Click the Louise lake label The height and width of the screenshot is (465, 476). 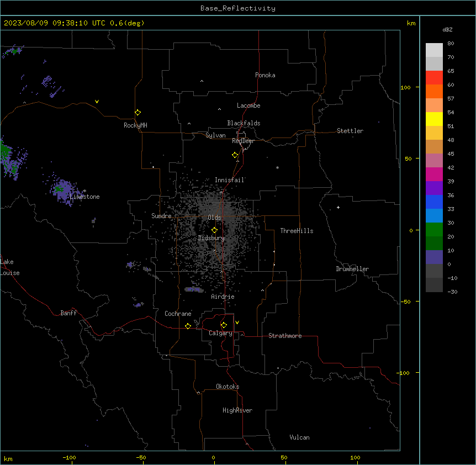[x=10, y=273]
